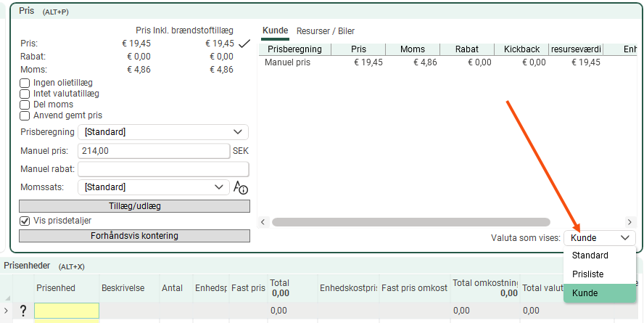This screenshot has height=323, width=644.
Task: Click the Tillæg/udlæg button
Action: point(134,206)
